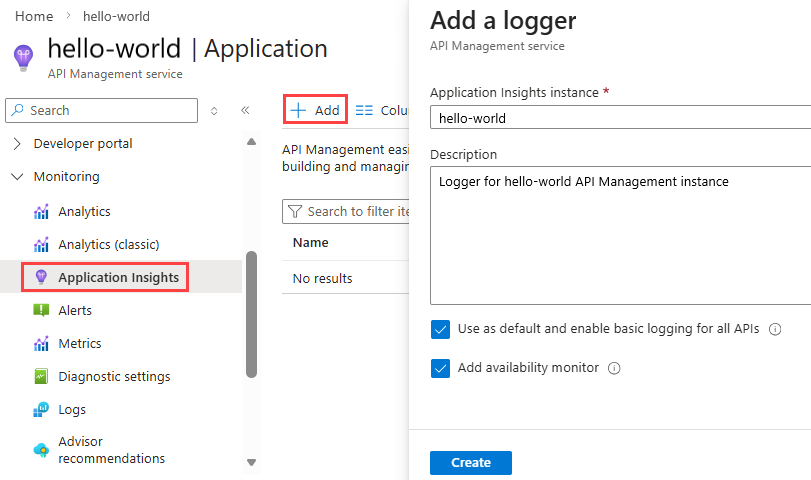Click the Diagnostic settings icon
Screen dimensions: 811x480
41,377
